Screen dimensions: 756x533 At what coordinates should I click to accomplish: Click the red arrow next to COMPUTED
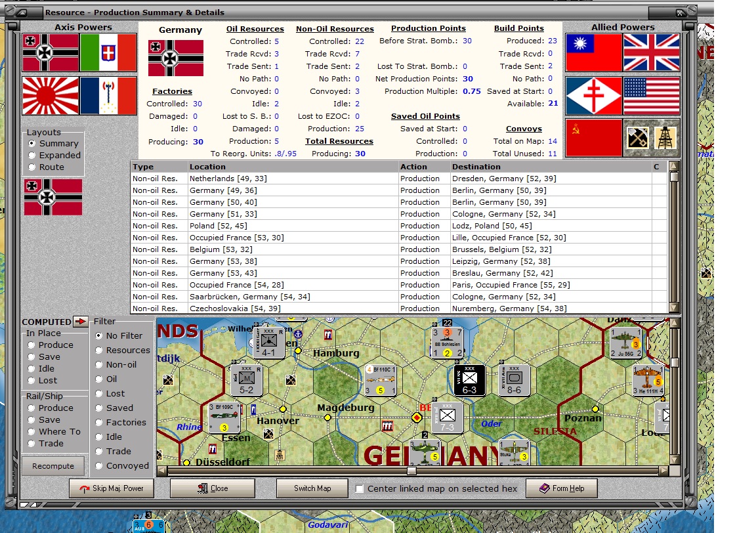[80, 321]
